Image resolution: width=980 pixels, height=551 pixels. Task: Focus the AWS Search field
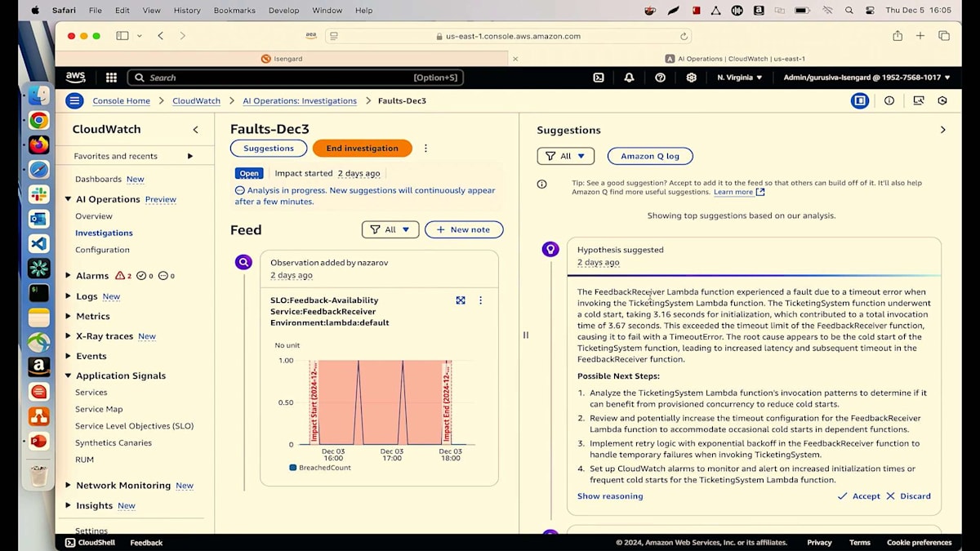(296, 78)
